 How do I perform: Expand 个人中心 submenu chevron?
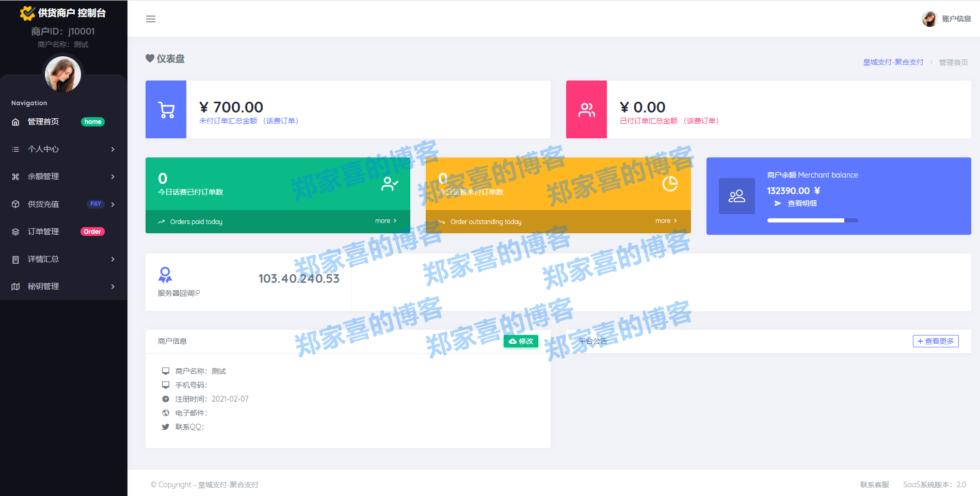tap(113, 149)
